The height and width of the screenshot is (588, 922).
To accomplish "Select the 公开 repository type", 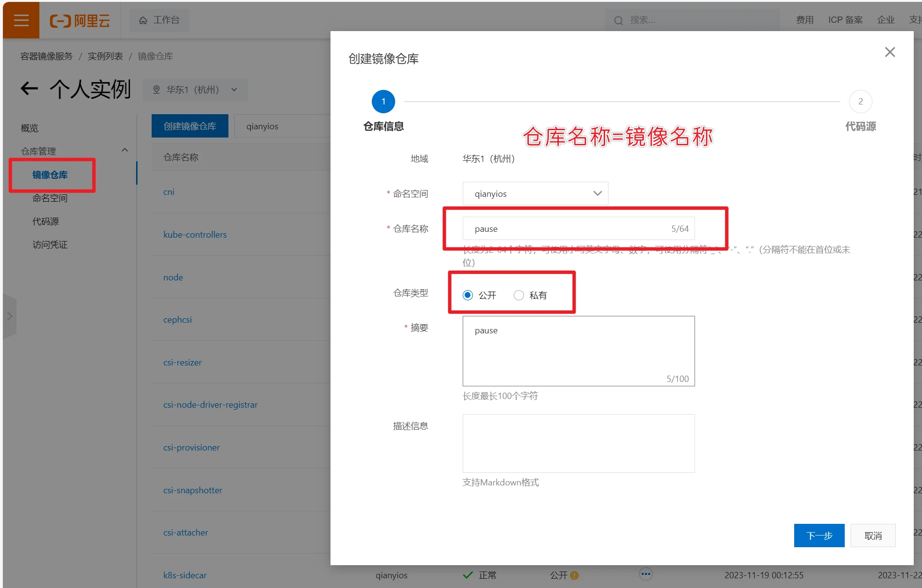I will coord(468,295).
